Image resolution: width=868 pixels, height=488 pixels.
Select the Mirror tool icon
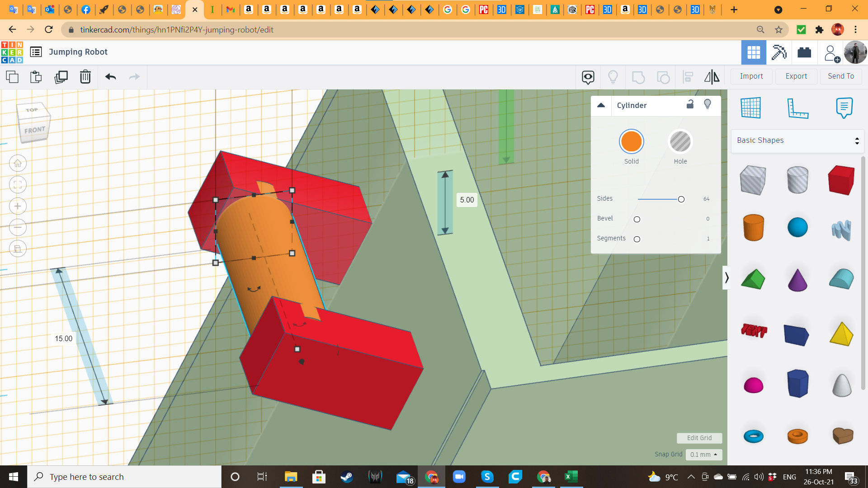[x=712, y=77]
